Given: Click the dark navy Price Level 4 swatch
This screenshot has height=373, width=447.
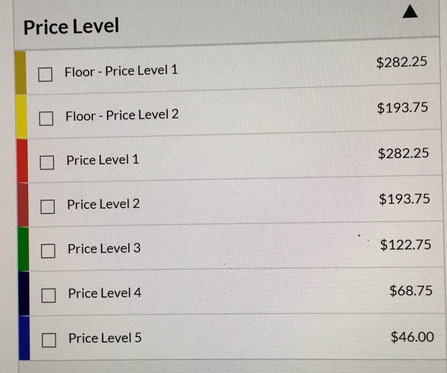Looking at the screenshot, I should (x=24, y=293).
